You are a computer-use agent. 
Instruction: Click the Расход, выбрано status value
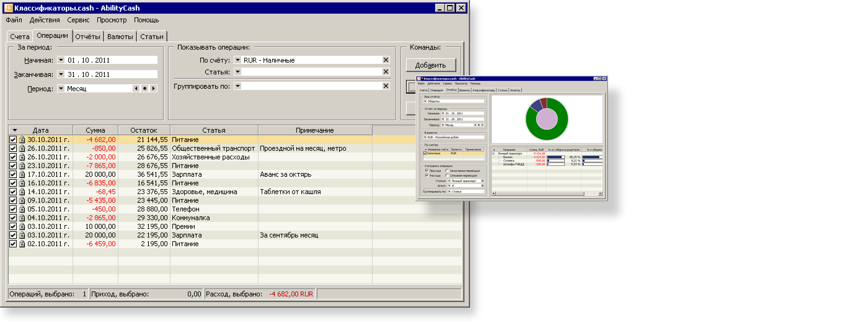pyautogui.click(x=291, y=294)
